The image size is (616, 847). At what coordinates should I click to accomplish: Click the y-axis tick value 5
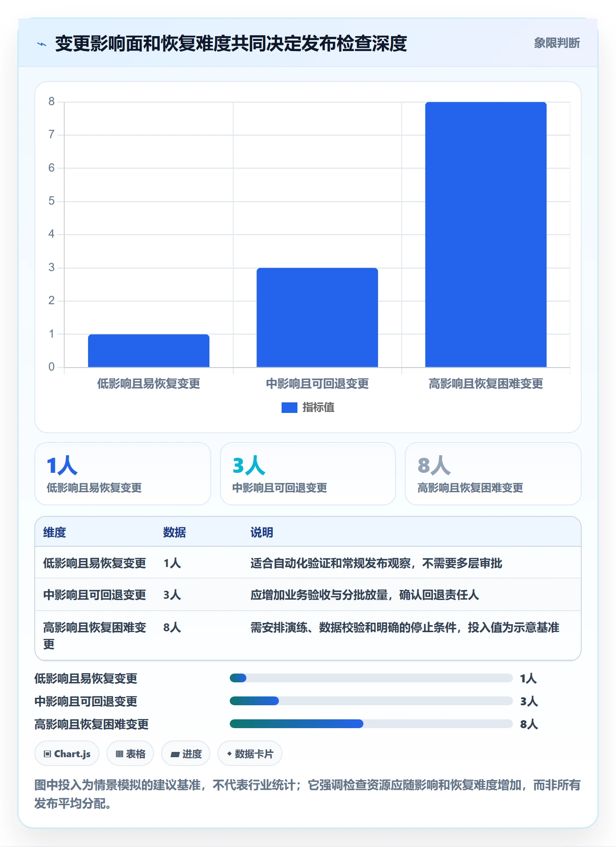51,201
